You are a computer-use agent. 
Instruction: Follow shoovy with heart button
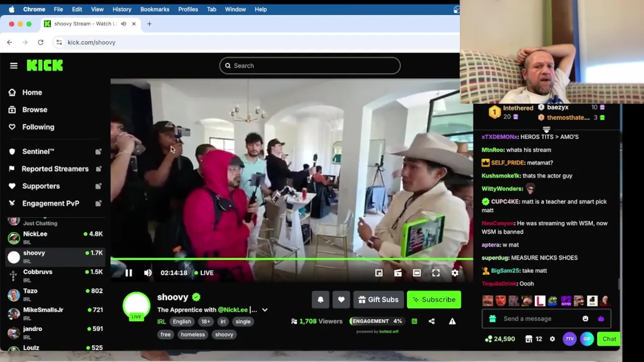click(x=341, y=300)
